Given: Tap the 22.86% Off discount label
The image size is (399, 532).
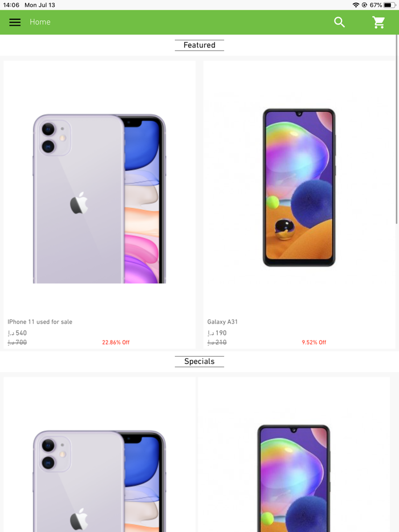Looking at the screenshot, I should 116,342.
